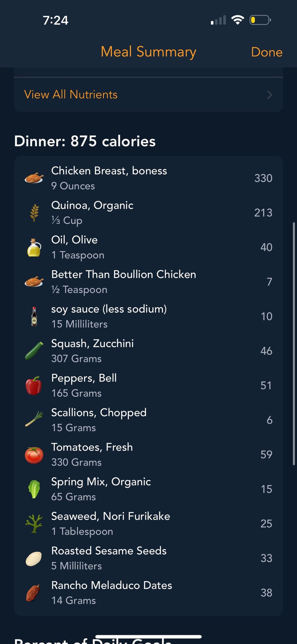Tap the seaweed icon
The height and width of the screenshot is (644, 297).
34,524
